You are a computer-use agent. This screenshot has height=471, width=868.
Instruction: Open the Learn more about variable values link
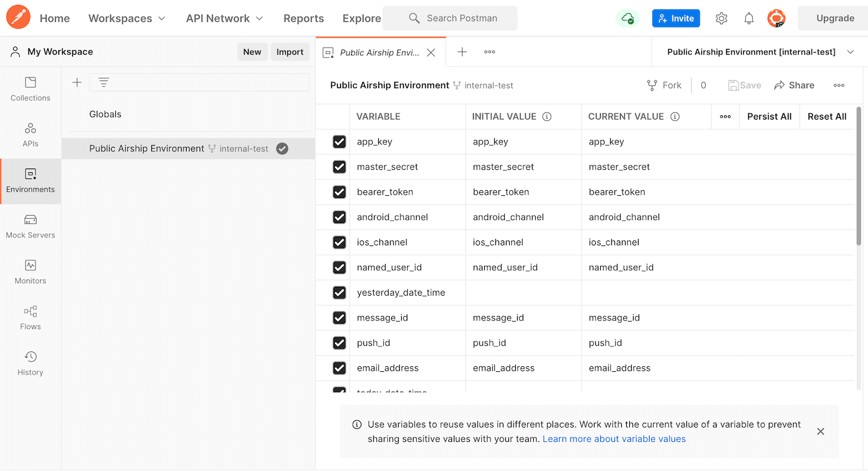tap(614, 439)
